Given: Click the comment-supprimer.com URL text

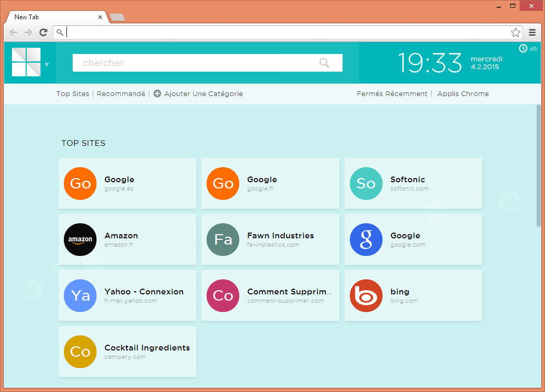Looking at the screenshot, I should (285, 301).
